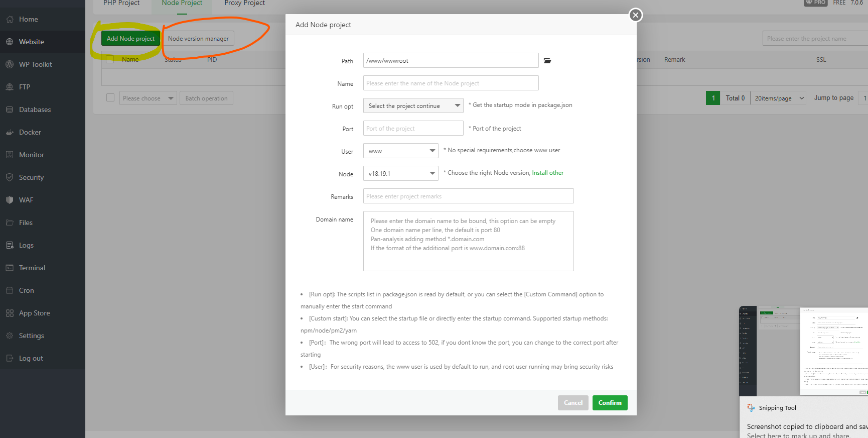Image resolution: width=868 pixels, height=438 pixels.
Task: Open the Docker sidebar icon
Action: point(10,132)
